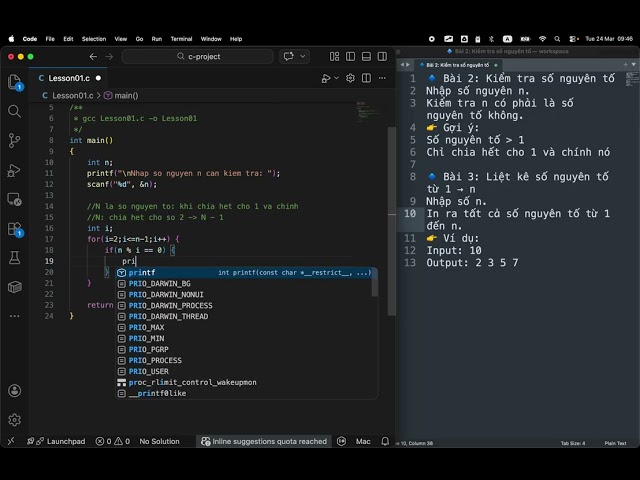Screen dimensions: 640x480
Task: Go back with the left arrow
Action: coord(93,57)
